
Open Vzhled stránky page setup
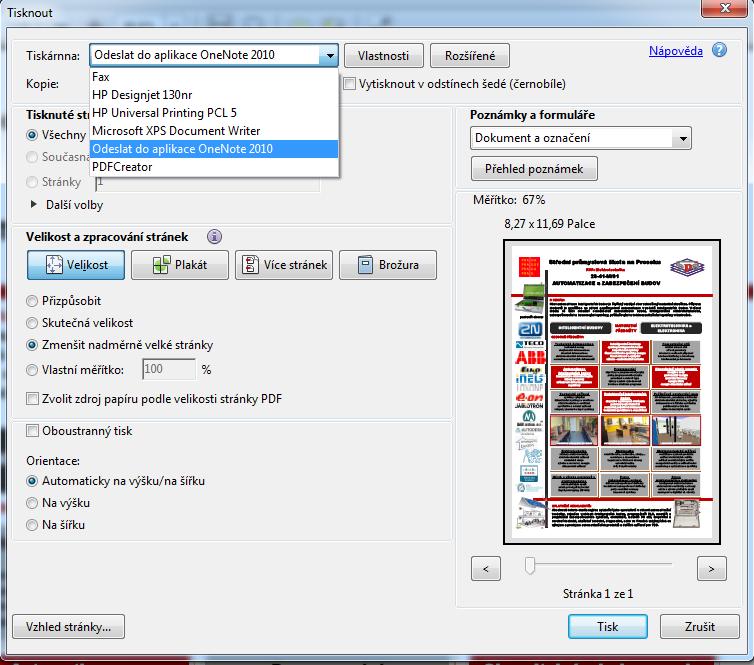[68, 627]
